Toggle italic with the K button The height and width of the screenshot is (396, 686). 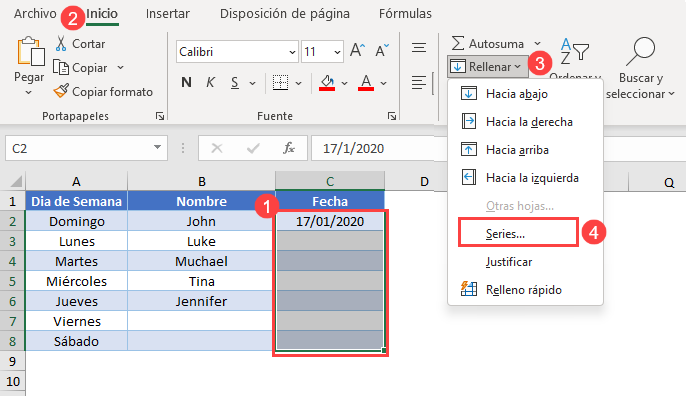[210, 82]
